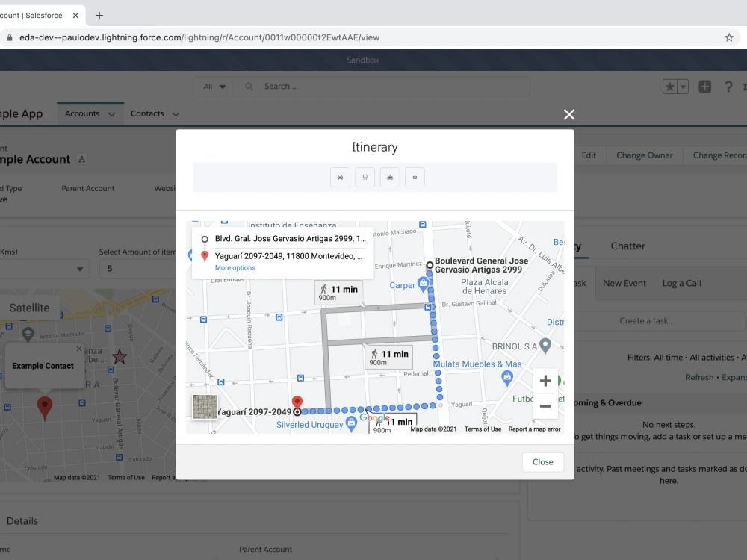Viewport: 747px width, 560px height.
Task: Open the favorites list dropdown arrow
Action: point(684,87)
